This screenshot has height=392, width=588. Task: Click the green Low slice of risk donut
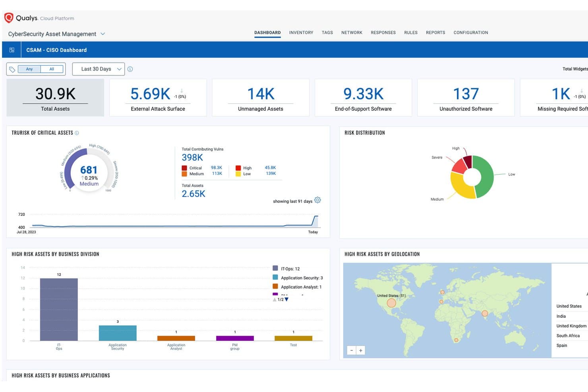click(x=487, y=177)
